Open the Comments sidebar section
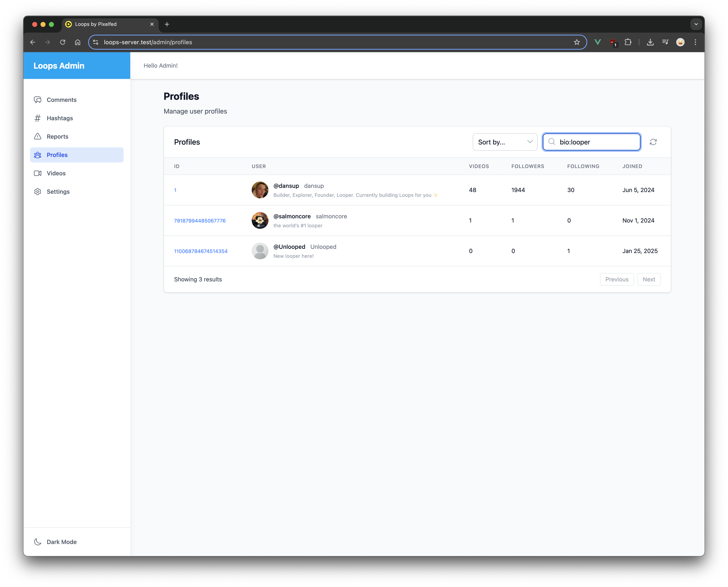The image size is (728, 587). (x=77, y=100)
